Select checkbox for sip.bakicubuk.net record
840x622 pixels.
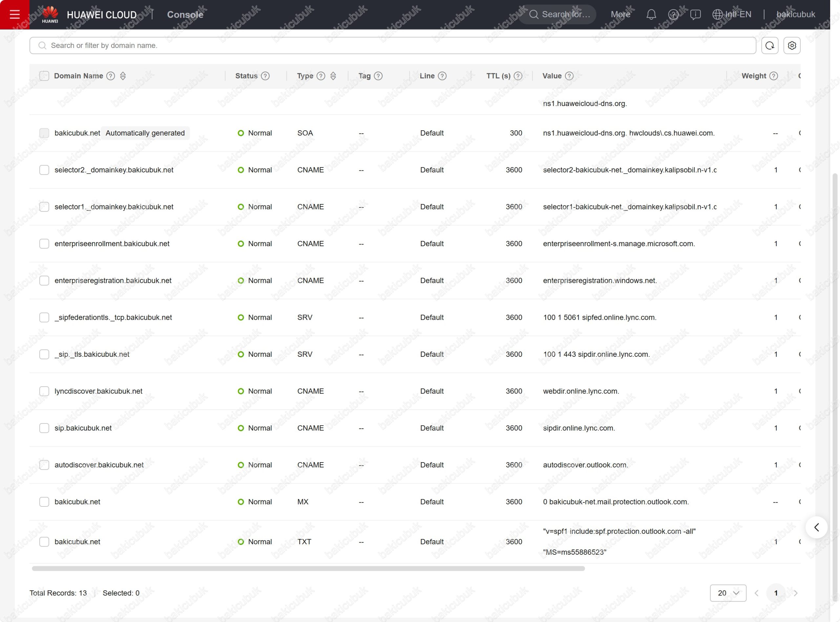point(44,428)
